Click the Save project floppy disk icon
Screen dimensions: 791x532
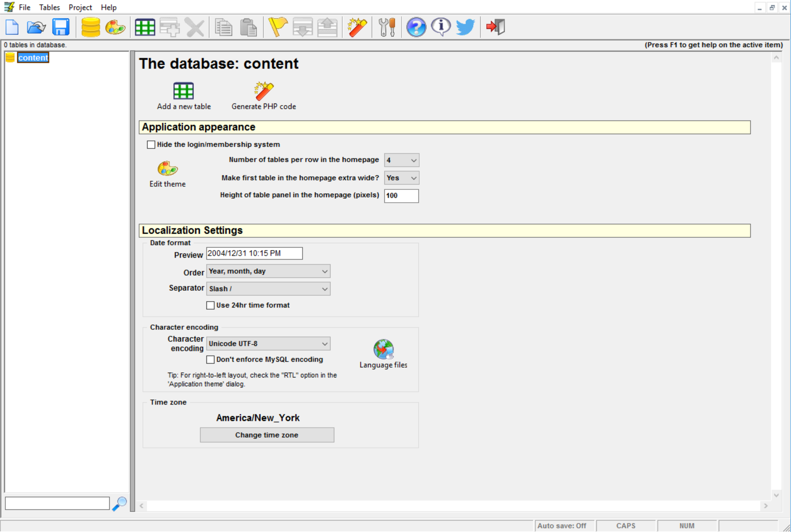click(x=61, y=27)
